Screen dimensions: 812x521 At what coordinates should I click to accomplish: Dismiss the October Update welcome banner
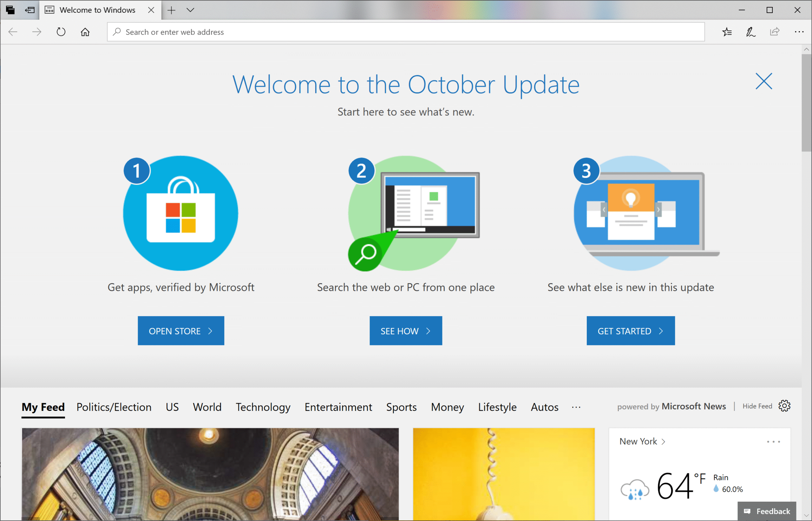coord(764,81)
